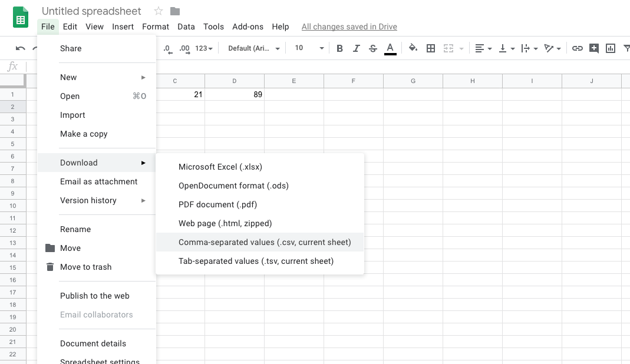Viewport: 630px width, 364px height.
Task: Star the Untitled spreadsheet
Action: pos(158,11)
